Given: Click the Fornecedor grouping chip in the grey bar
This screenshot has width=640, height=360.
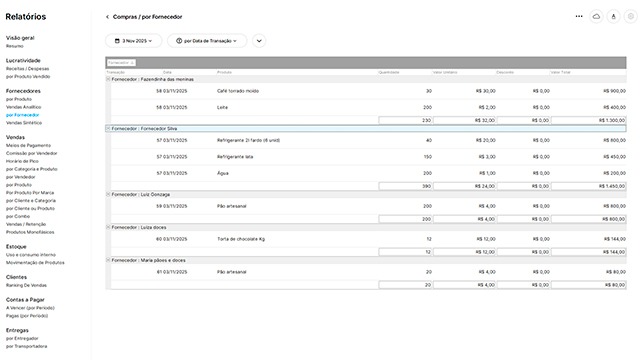Looking at the screenshot, I should click(x=121, y=63).
